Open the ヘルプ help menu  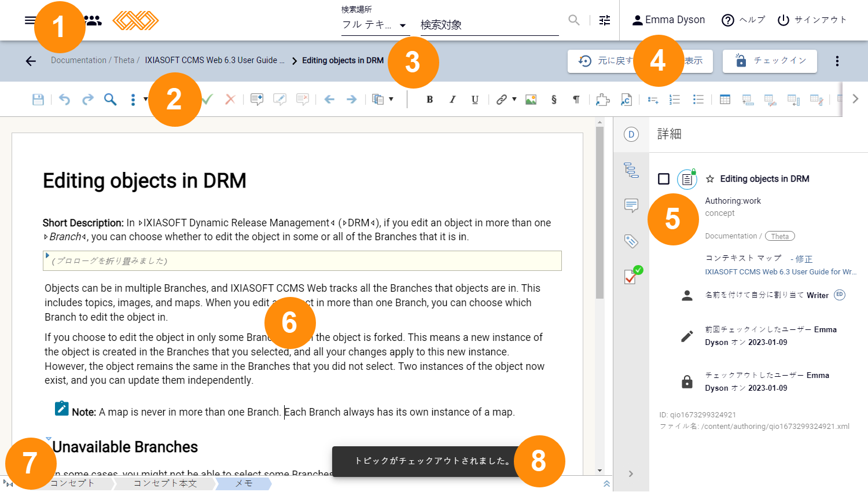point(744,20)
